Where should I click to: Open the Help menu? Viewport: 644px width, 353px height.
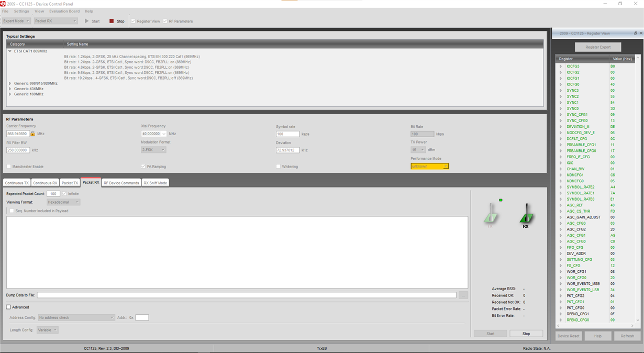[89, 11]
